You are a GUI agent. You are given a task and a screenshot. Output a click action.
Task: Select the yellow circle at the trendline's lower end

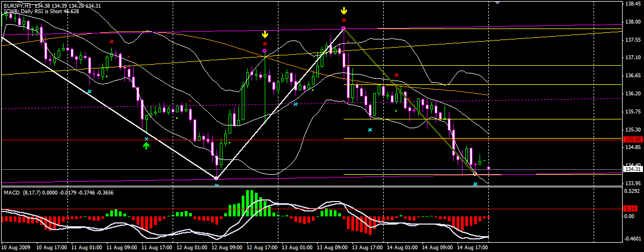coord(475,174)
